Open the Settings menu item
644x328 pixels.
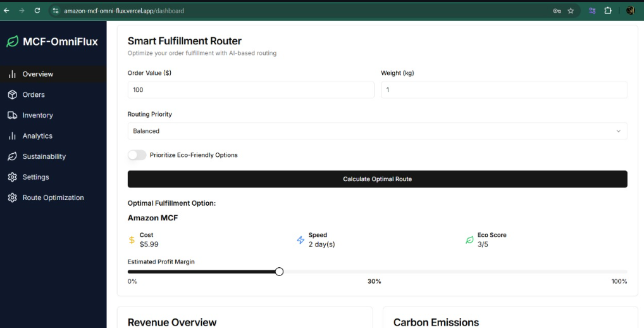53,177
